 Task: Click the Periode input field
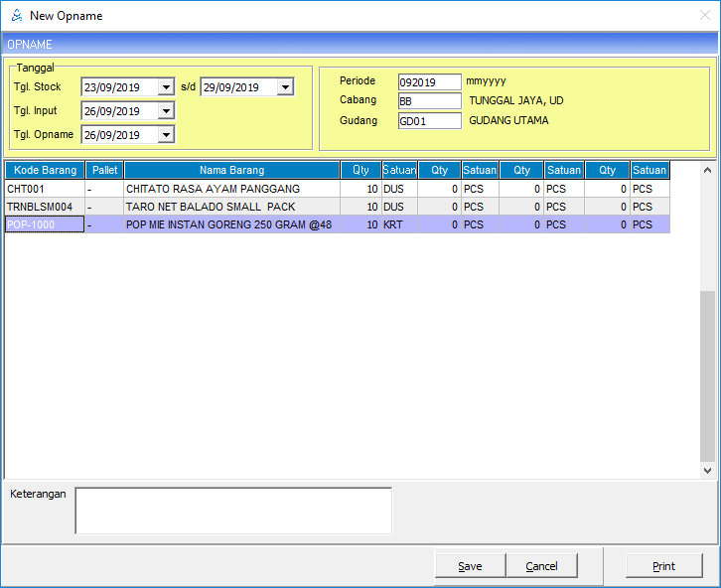[x=429, y=81]
